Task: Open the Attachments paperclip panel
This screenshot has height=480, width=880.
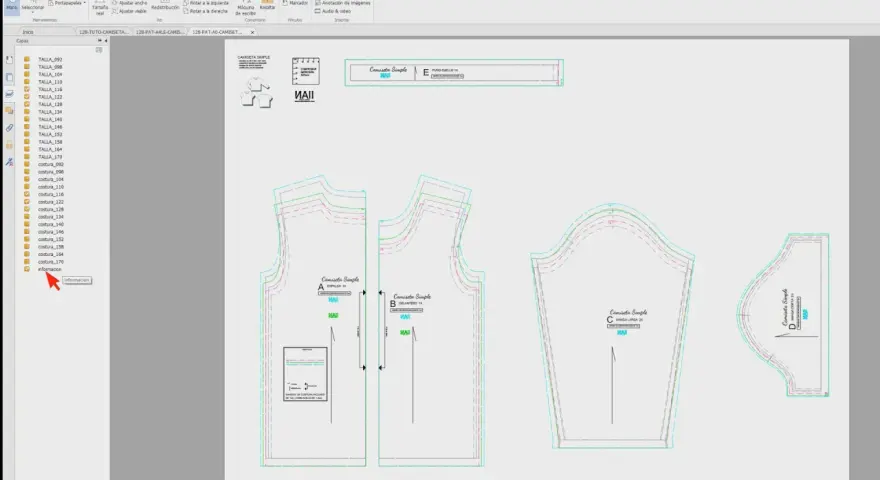Action: pos(9,128)
